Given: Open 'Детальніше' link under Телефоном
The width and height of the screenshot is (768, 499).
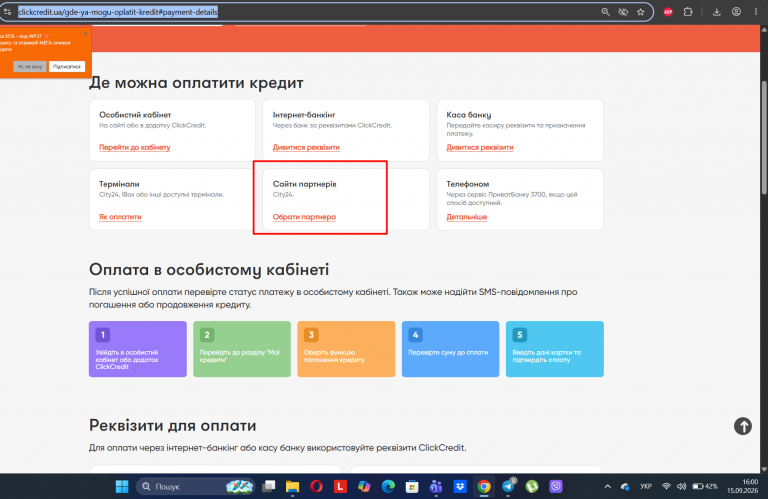Looking at the screenshot, I should coord(466,217).
